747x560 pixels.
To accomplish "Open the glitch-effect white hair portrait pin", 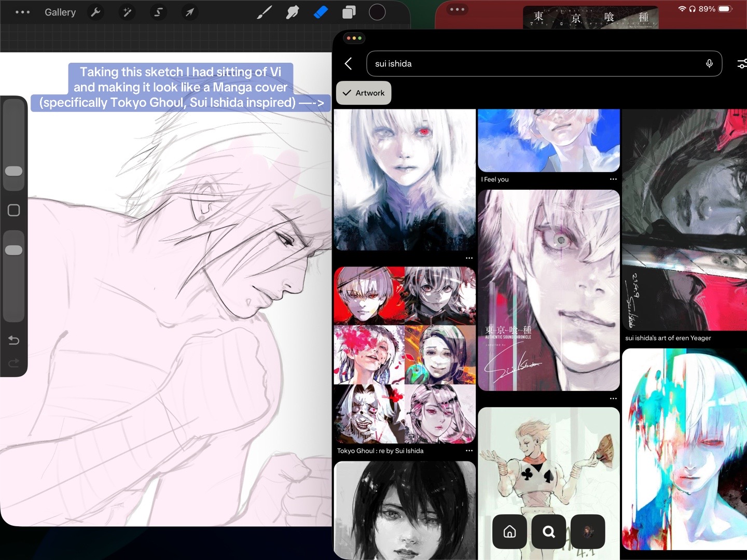I will coord(684,449).
